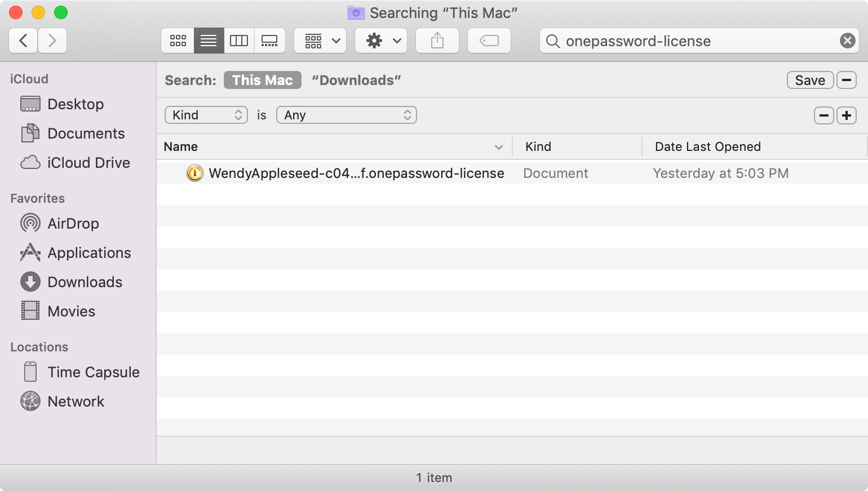Image resolution: width=868 pixels, height=491 pixels.
Task: Select the WendyAppleseed onepassword-license file name
Action: (x=356, y=173)
